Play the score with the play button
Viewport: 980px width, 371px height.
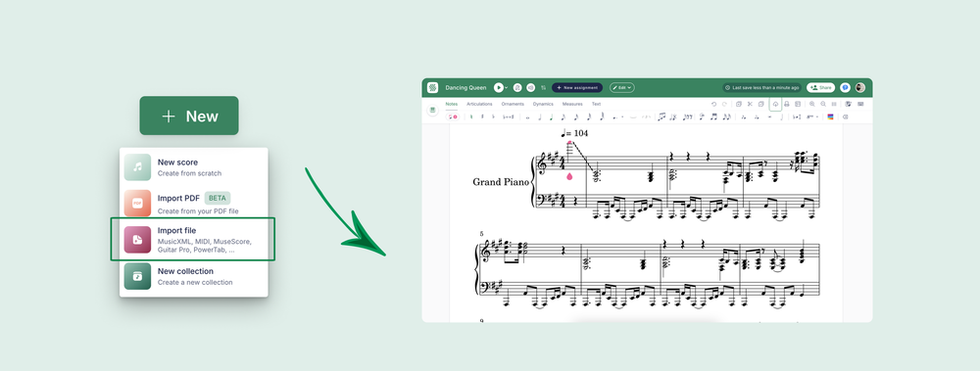(498, 87)
